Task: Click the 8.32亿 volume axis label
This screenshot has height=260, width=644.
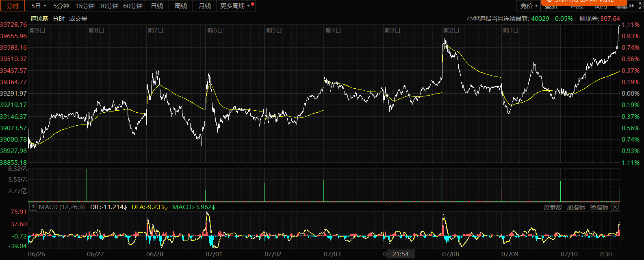Action: point(17,169)
